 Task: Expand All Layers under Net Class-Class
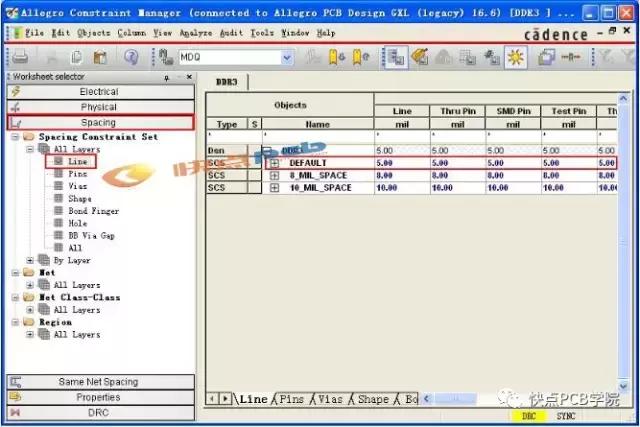pos(30,310)
